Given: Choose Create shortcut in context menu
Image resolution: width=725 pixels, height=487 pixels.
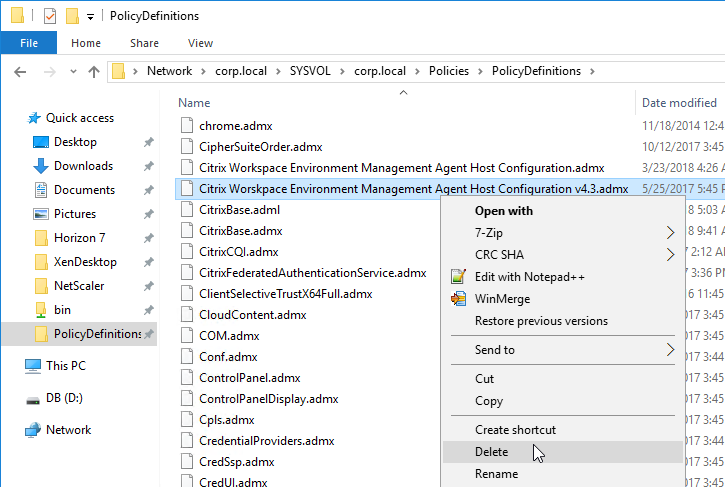Looking at the screenshot, I should [x=563, y=430].
